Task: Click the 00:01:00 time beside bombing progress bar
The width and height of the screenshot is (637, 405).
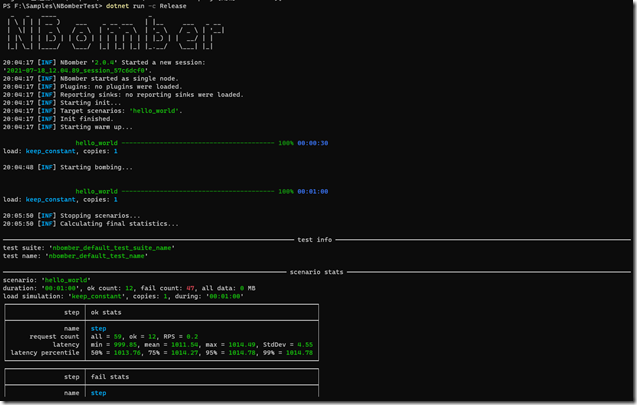Action: (x=313, y=191)
